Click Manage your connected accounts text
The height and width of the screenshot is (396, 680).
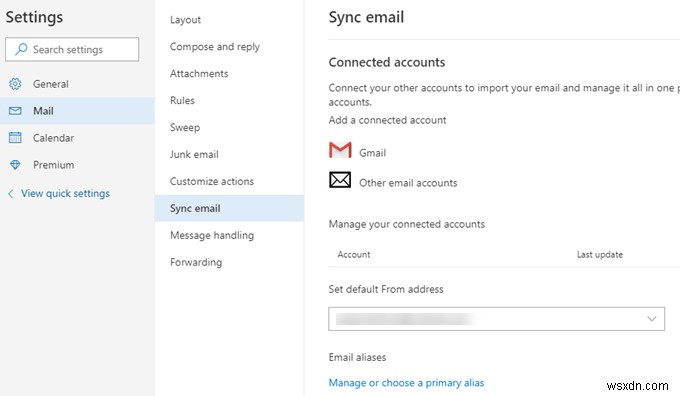click(x=407, y=224)
